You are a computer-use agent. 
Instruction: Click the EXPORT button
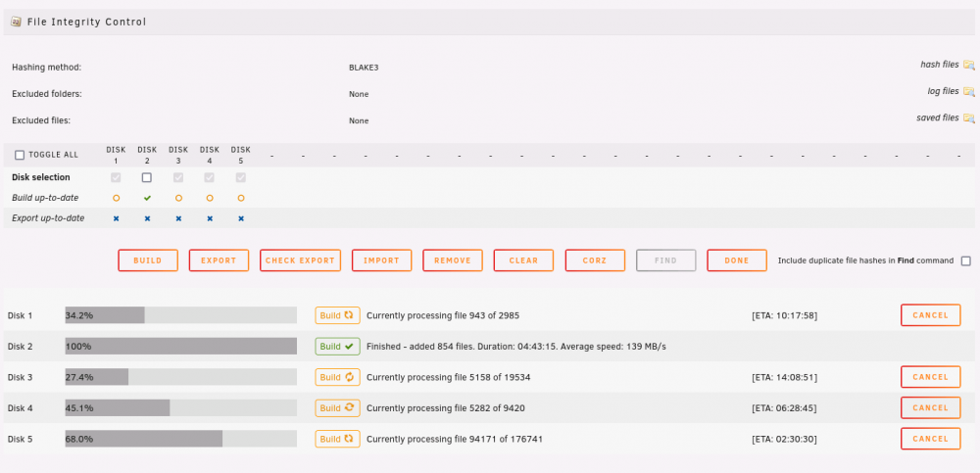tap(219, 260)
